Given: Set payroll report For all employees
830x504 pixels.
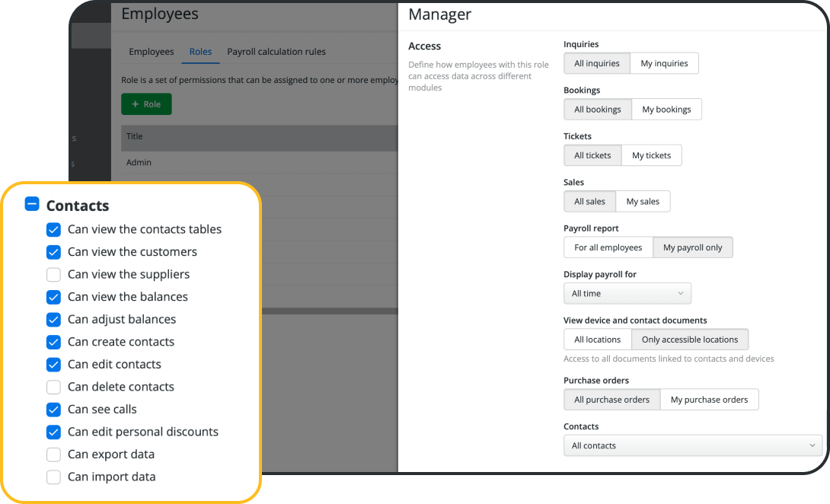Looking at the screenshot, I should click(x=608, y=247).
